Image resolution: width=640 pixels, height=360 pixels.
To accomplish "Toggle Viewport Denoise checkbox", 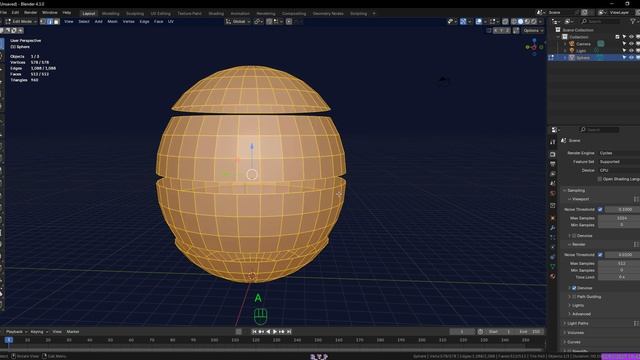I will click(574, 236).
